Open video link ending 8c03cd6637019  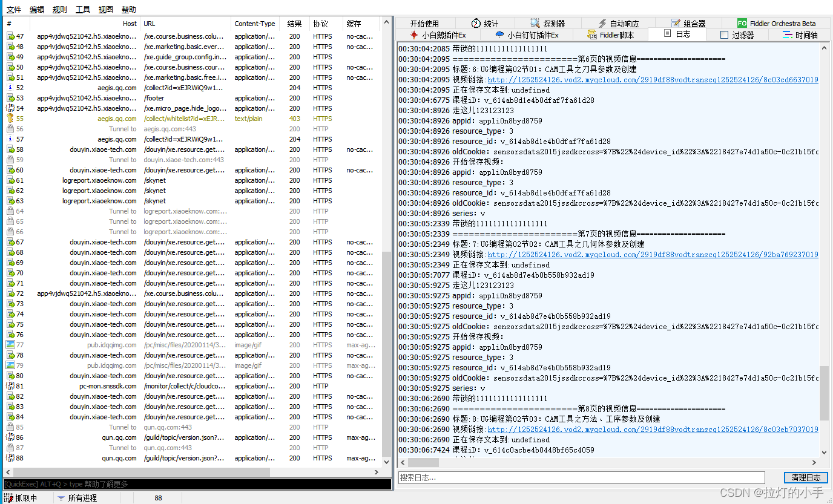coord(653,79)
